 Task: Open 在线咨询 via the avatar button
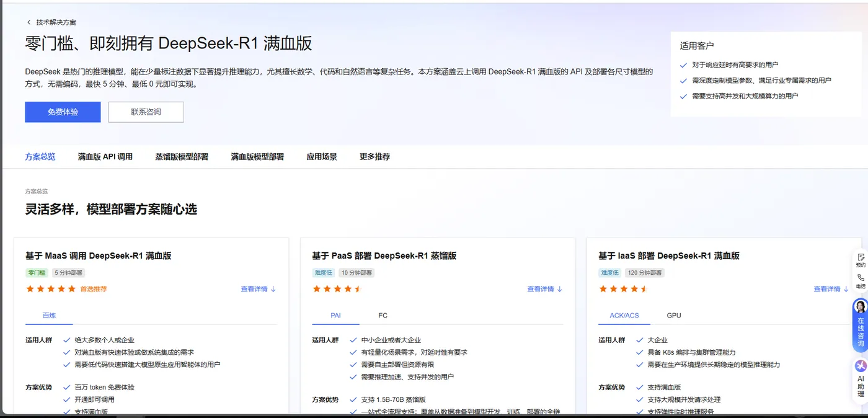pyautogui.click(x=861, y=308)
